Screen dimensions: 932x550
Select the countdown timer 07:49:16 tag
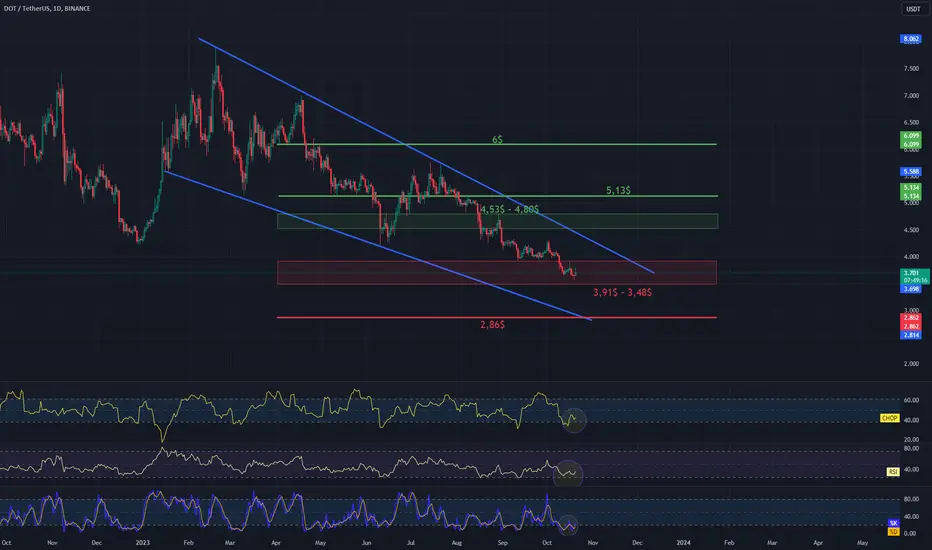[x=914, y=280]
